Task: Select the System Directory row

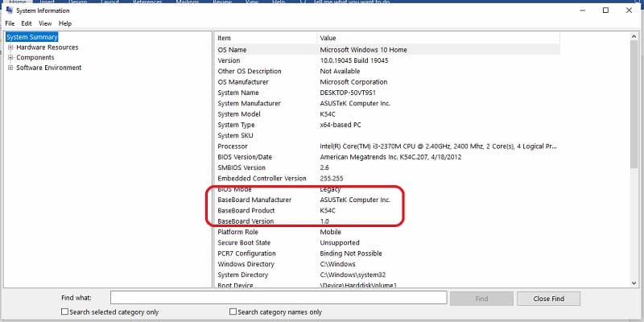Action: click(388, 275)
